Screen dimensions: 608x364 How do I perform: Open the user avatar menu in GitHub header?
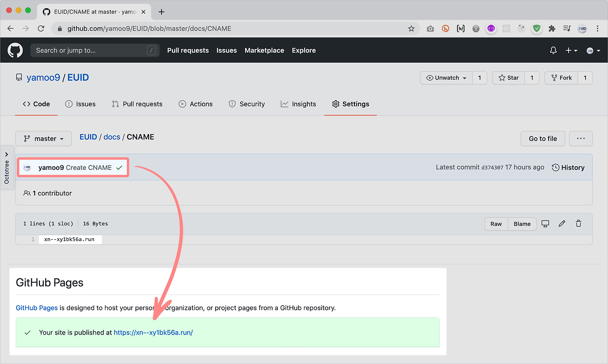tap(593, 50)
